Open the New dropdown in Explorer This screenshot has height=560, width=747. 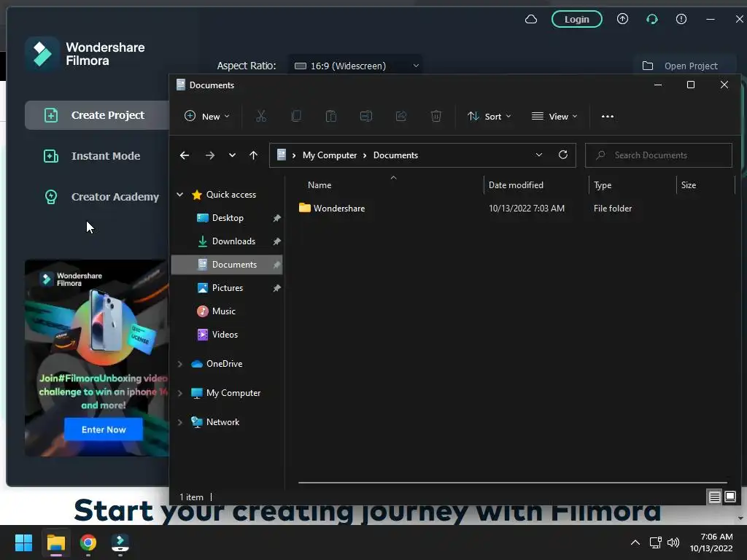[207, 116]
